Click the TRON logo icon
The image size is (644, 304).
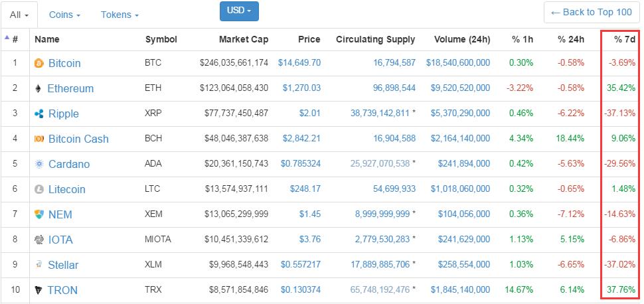pyautogui.click(x=39, y=291)
